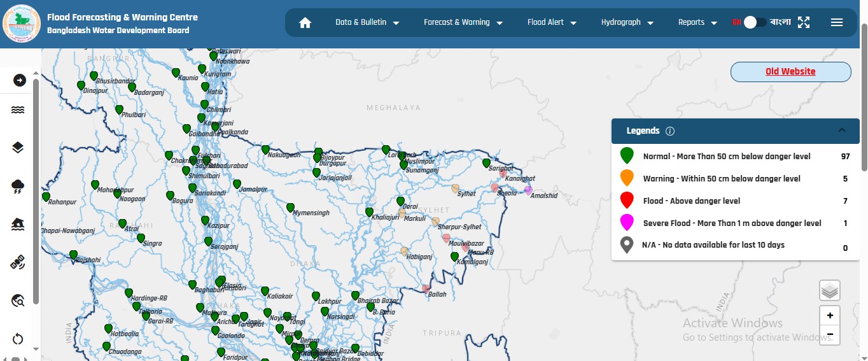Open the Flood Alert dropdown menu
This screenshot has height=361, width=868.
(x=552, y=22)
